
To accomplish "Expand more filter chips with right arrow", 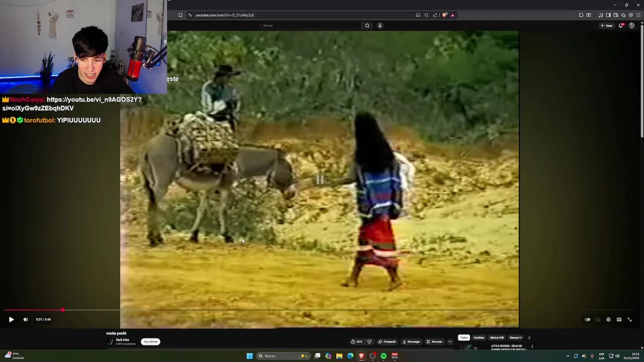I will click(x=529, y=338).
